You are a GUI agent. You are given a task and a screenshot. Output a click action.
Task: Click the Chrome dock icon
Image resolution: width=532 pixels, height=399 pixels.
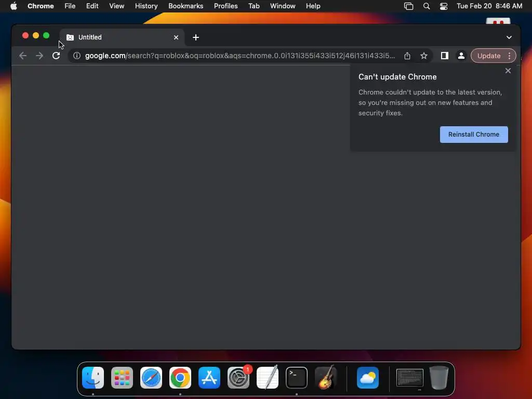[180, 378]
